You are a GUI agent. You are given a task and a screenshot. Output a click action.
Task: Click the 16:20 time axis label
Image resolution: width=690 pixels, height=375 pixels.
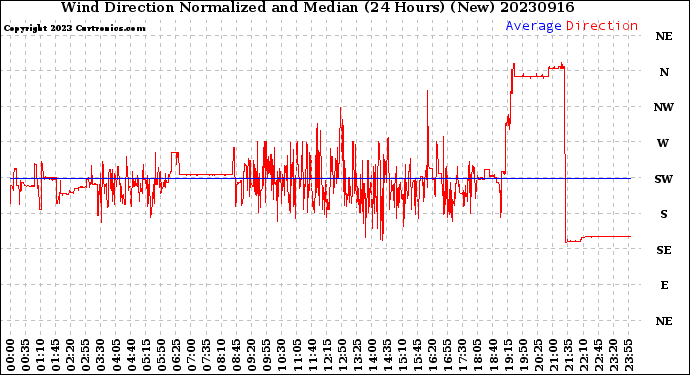point(433,355)
